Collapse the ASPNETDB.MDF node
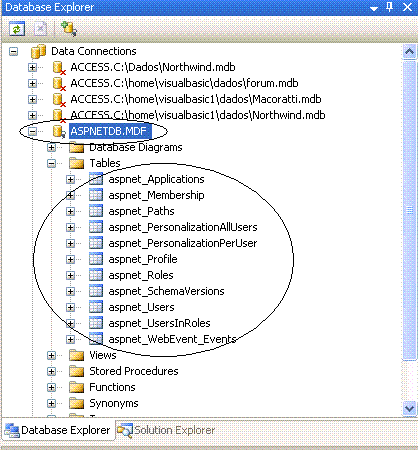 pos(32,132)
